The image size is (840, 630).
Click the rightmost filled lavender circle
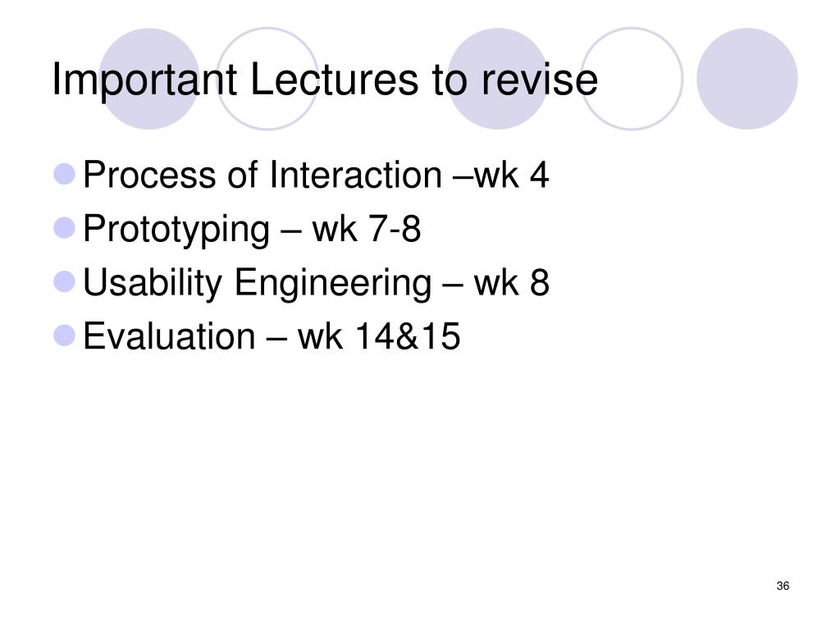click(x=746, y=79)
